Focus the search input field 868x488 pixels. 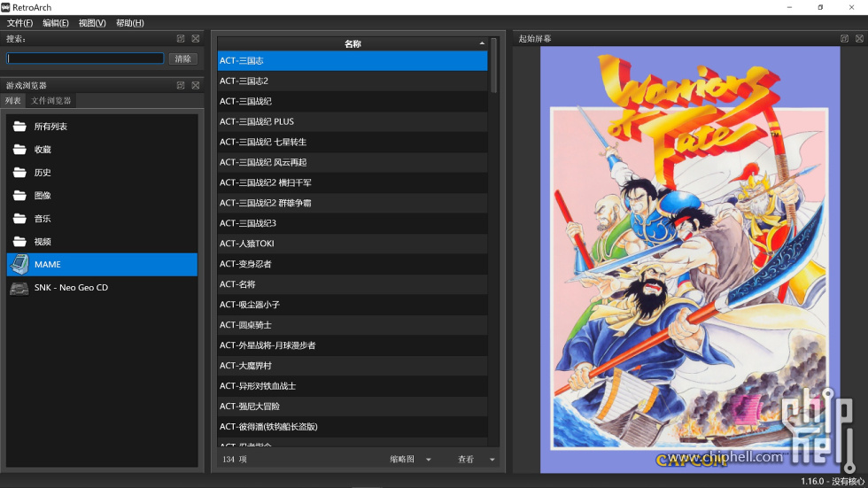tap(85, 58)
